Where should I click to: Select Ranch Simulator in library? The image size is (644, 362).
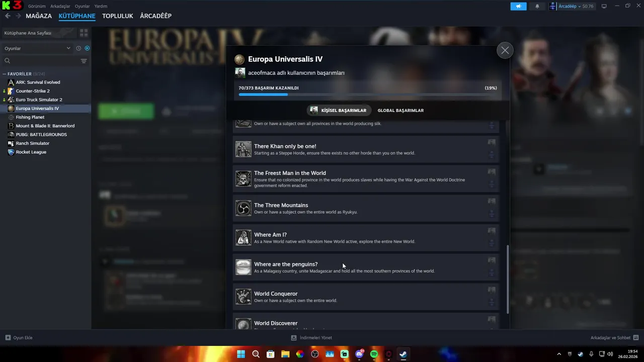point(33,143)
